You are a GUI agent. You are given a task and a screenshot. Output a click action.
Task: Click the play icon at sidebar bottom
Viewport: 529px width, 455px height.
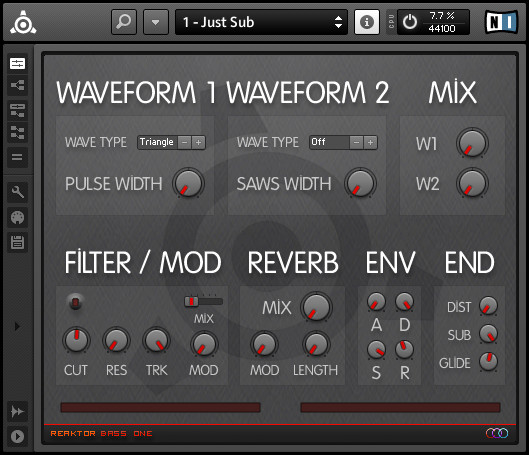(18, 436)
